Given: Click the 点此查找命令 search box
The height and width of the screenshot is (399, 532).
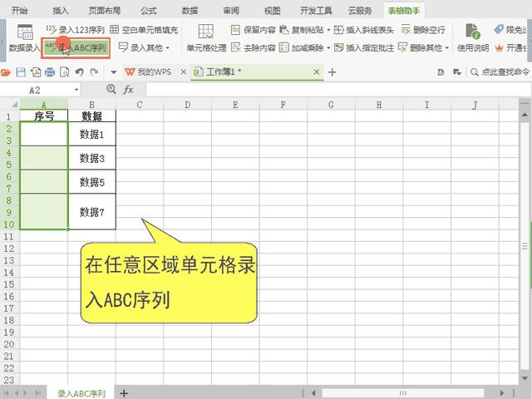Looking at the screenshot, I should (x=500, y=72).
